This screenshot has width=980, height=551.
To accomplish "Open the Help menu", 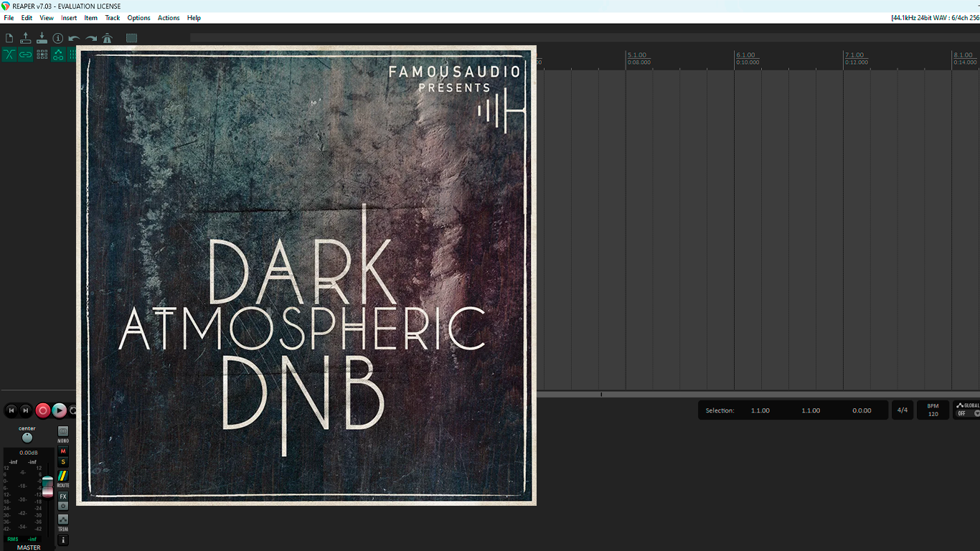I will pyautogui.click(x=194, y=18).
